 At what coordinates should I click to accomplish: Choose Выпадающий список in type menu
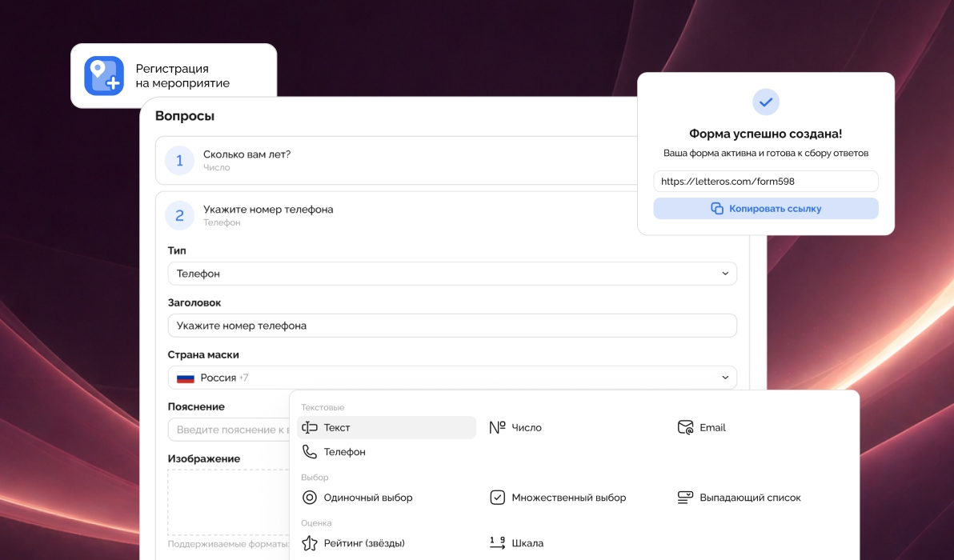coord(740,498)
